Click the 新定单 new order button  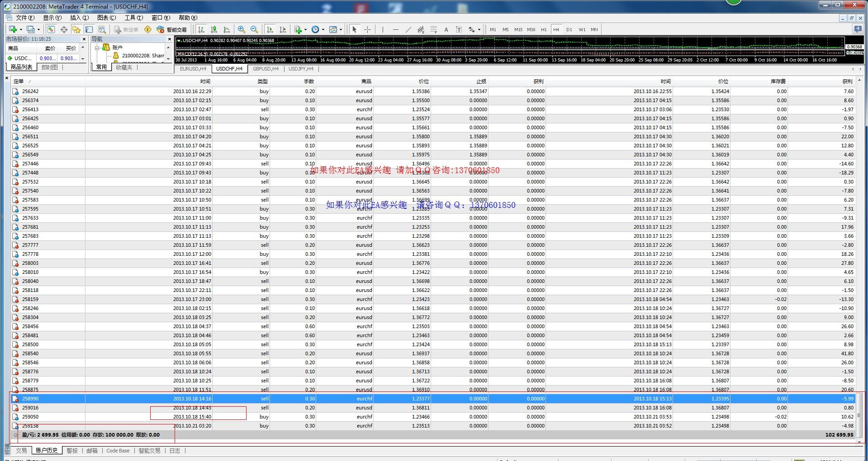[x=126, y=29]
